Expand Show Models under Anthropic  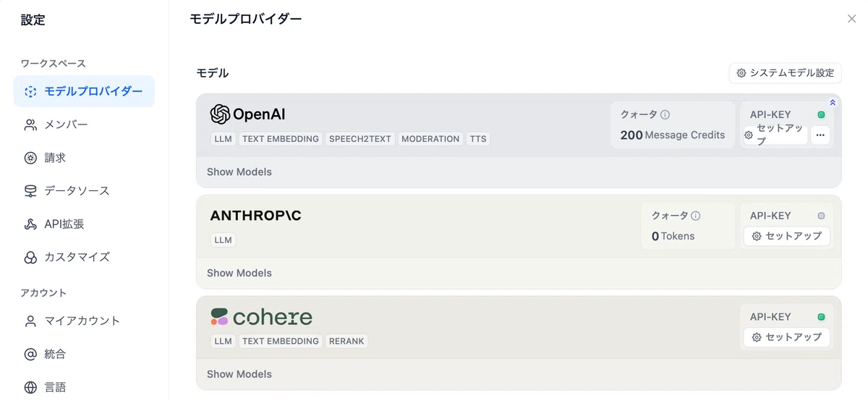239,273
